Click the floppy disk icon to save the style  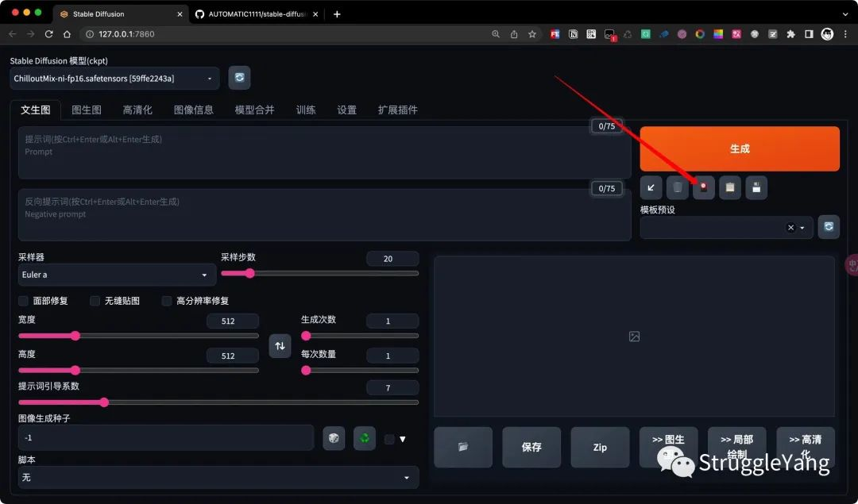tap(756, 187)
